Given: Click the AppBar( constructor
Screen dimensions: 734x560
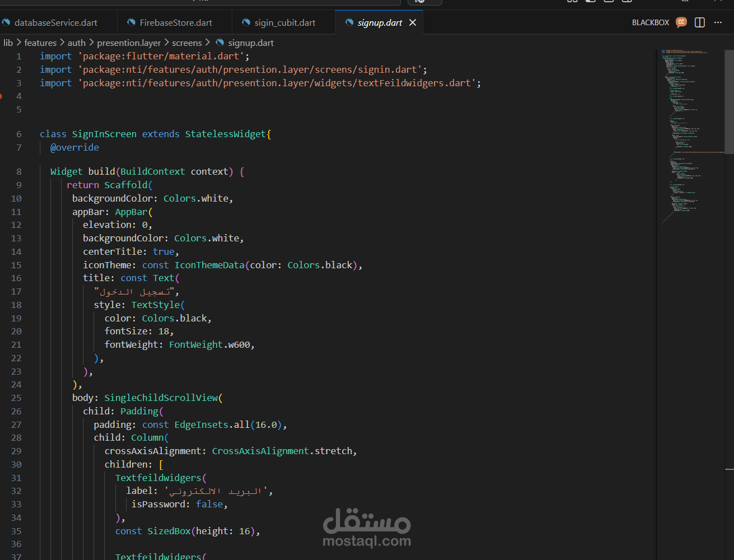Looking at the screenshot, I should click(x=134, y=212).
